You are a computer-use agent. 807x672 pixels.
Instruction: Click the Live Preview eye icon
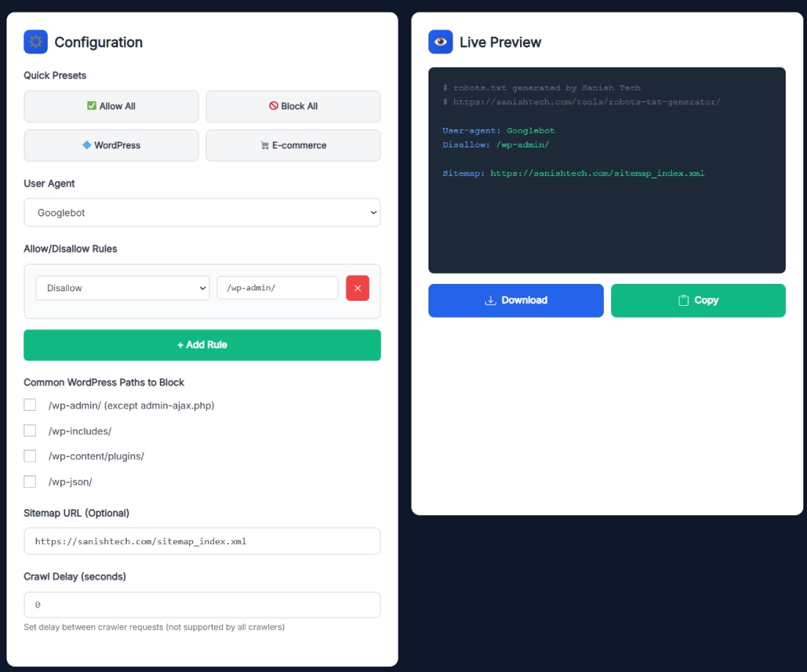(x=440, y=42)
